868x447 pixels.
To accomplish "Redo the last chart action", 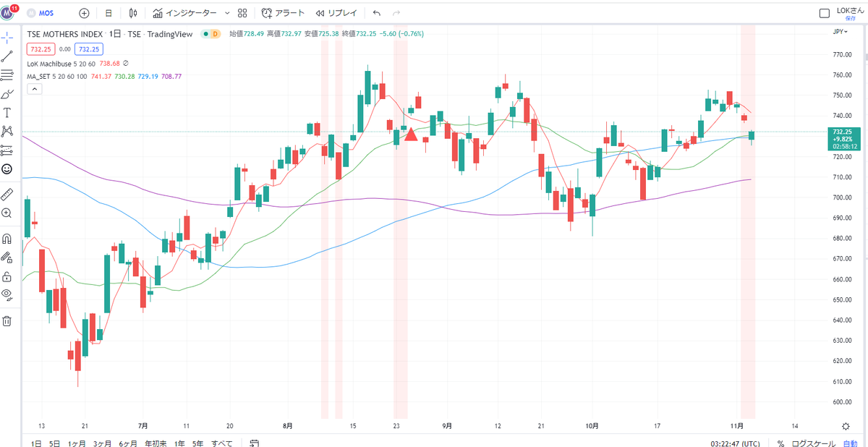I will (396, 13).
